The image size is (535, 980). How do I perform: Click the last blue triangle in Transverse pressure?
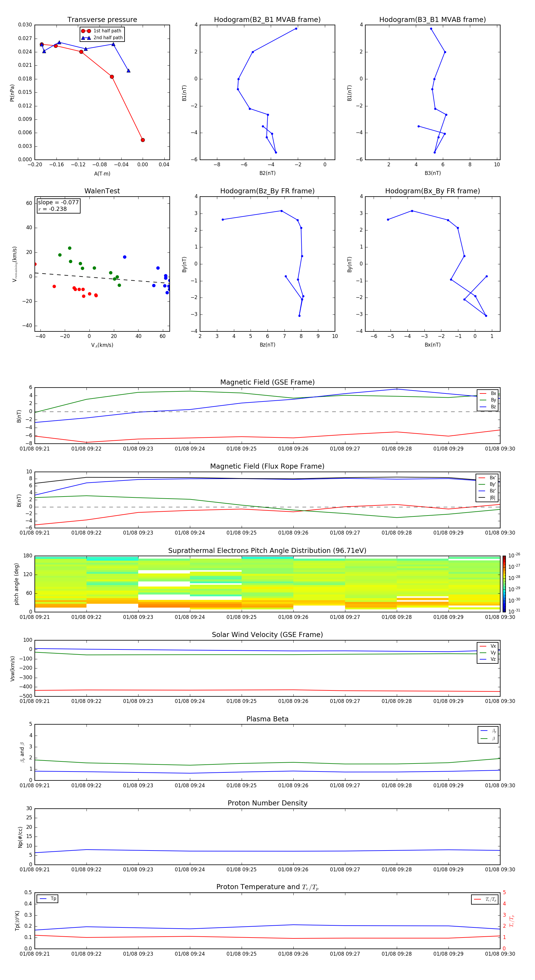click(128, 70)
